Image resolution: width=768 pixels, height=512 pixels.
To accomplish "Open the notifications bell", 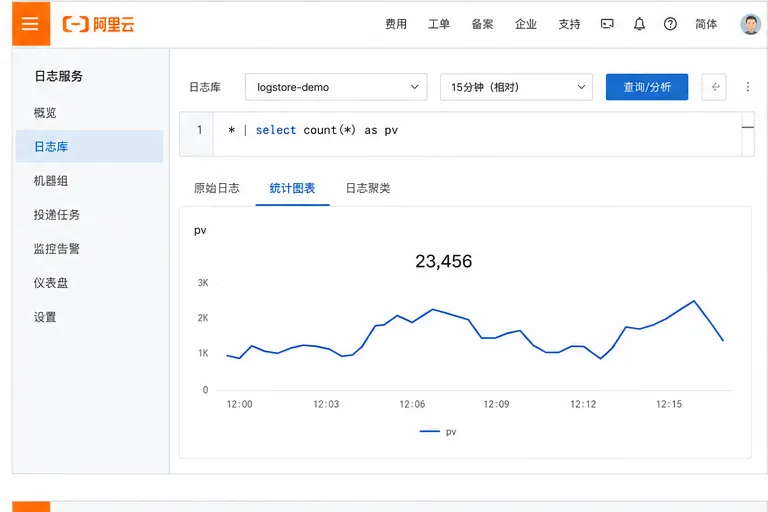I will tap(639, 24).
